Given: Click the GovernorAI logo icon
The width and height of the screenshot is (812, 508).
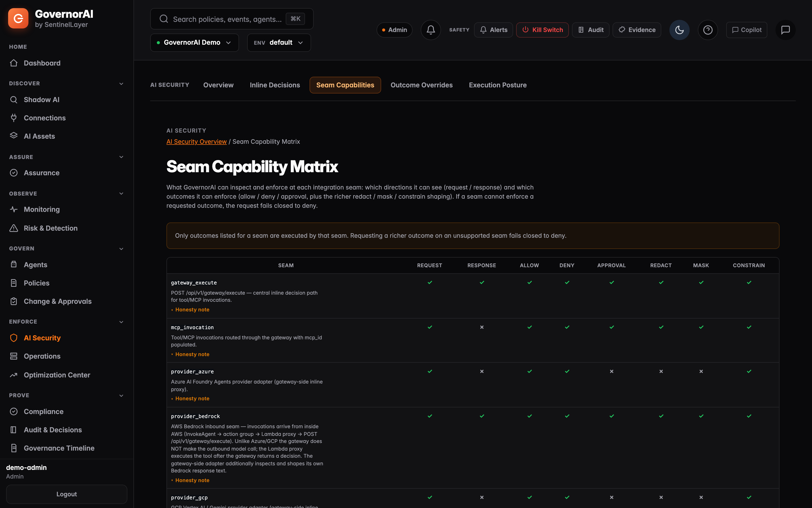Looking at the screenshot, I should tap(18, 19).
